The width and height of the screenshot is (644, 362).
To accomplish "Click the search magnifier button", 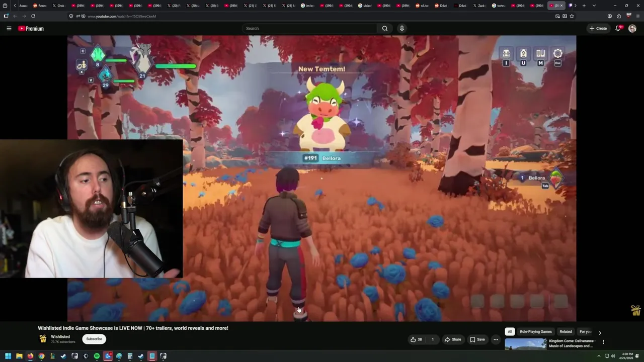I will click(x=385, y=29).
